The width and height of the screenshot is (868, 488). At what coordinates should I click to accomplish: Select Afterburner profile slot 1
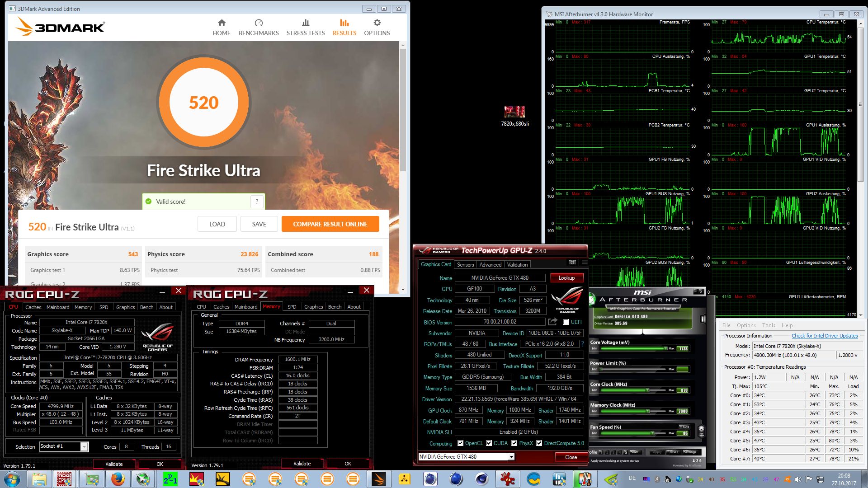point(601,452)
